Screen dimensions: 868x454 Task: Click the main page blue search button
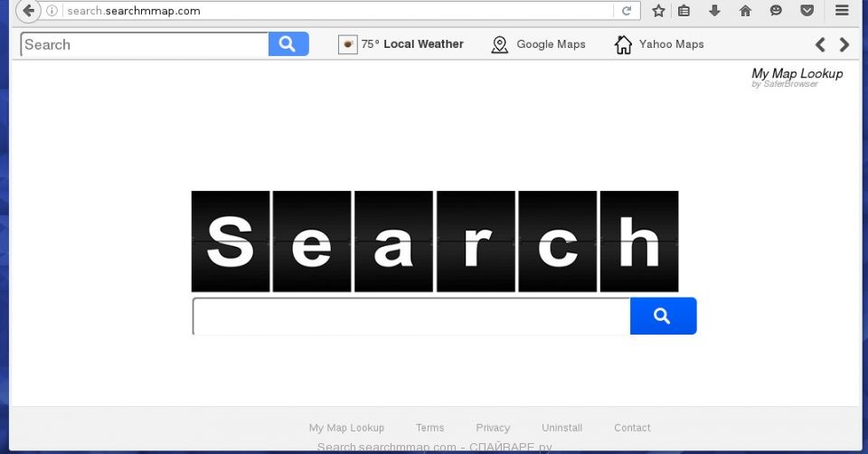[x=663, y=316]
